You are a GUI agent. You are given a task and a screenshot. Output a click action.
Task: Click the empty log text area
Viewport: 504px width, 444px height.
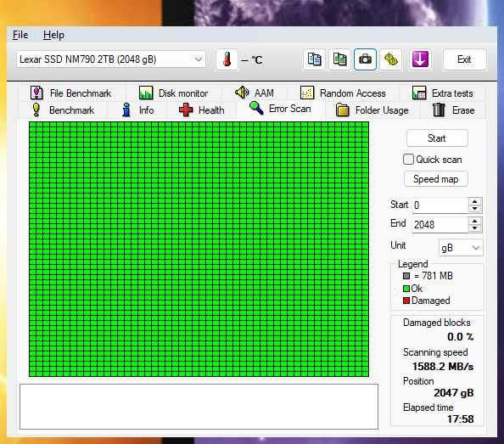click(199, 407)
